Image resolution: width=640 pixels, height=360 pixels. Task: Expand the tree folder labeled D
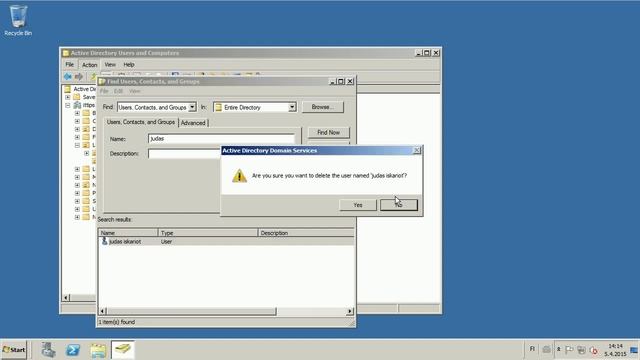77,129
